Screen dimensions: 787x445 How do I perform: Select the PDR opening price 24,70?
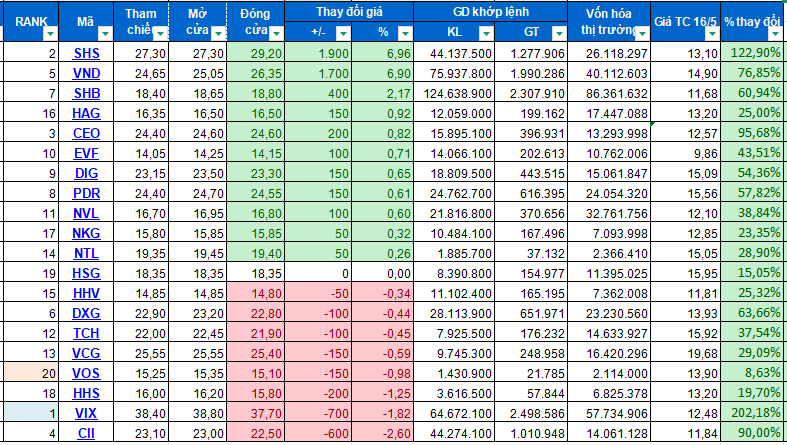pyautogui.click(x=198, y=193)
